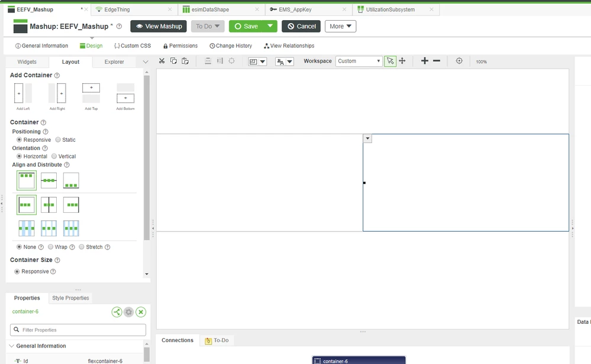Click the green Save button
The width and height of the screenshot is (591, 364).
246,27
